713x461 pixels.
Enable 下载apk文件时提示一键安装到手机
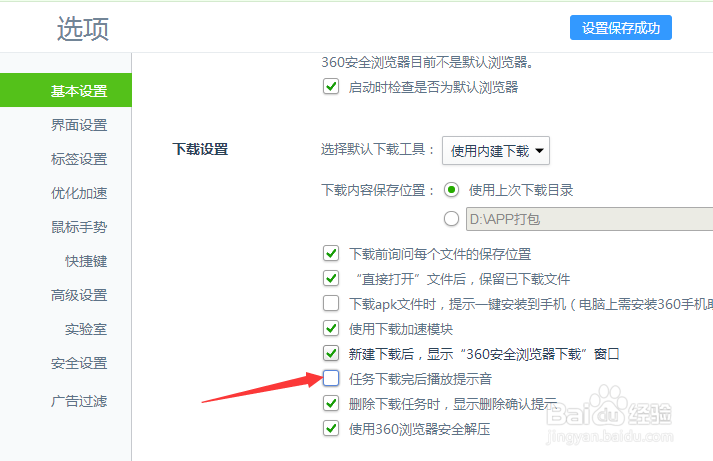pyautogui.click(x=331, y=303)
